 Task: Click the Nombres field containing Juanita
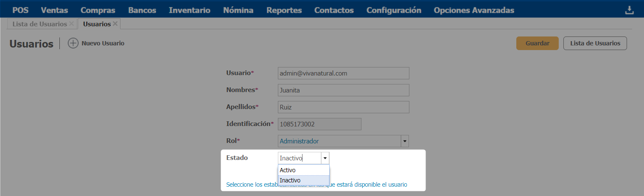tap(343, 90)
